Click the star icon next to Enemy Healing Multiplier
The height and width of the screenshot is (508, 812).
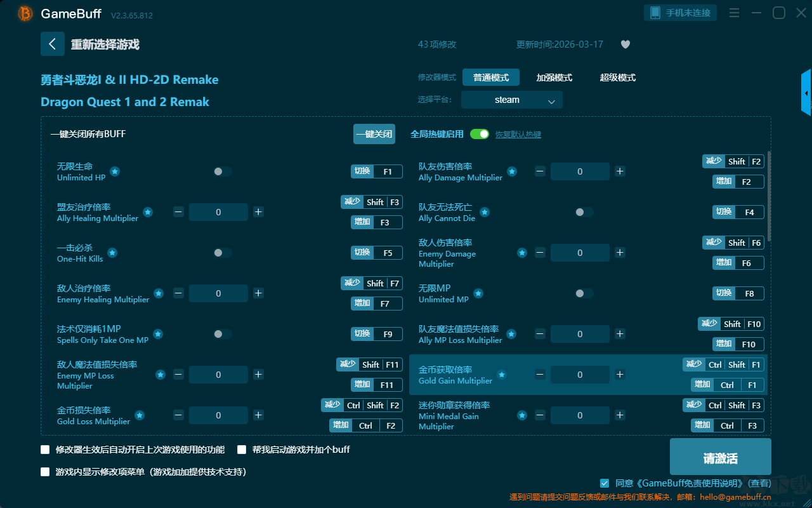(x=159, y=293)
